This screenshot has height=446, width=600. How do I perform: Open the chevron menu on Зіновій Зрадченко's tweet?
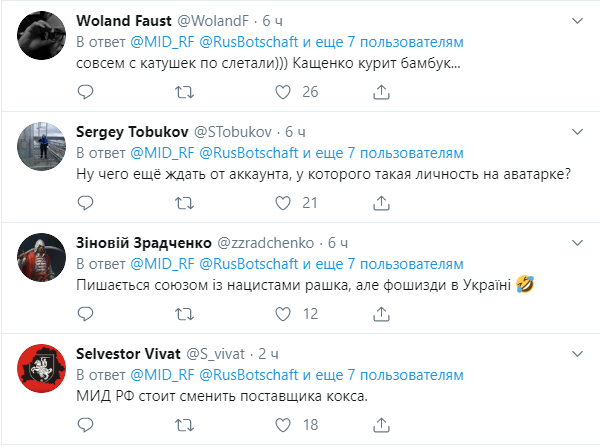(x=577, y=242)
